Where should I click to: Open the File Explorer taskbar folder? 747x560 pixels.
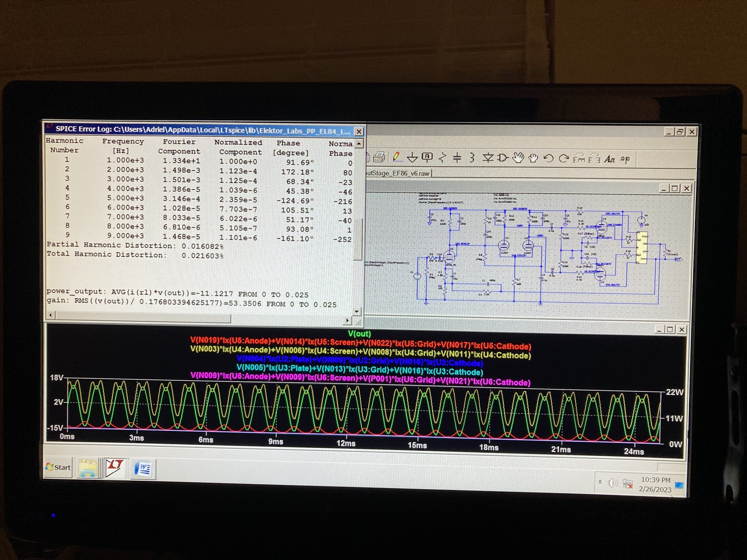(88, 468)
